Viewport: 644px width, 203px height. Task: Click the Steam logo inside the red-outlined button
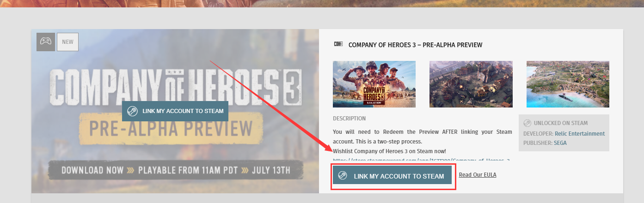click(343, 175)
